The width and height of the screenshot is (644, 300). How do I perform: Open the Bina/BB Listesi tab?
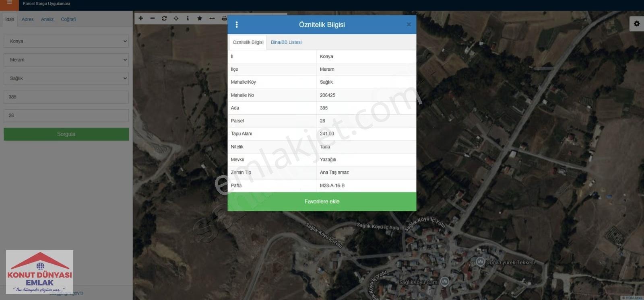[286, 42]
